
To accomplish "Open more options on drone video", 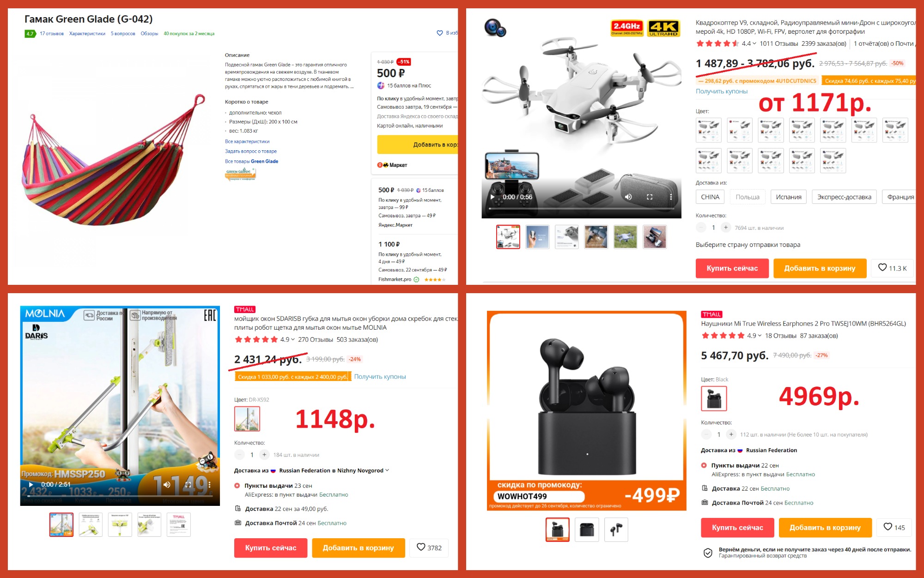I will coord(671,197).
